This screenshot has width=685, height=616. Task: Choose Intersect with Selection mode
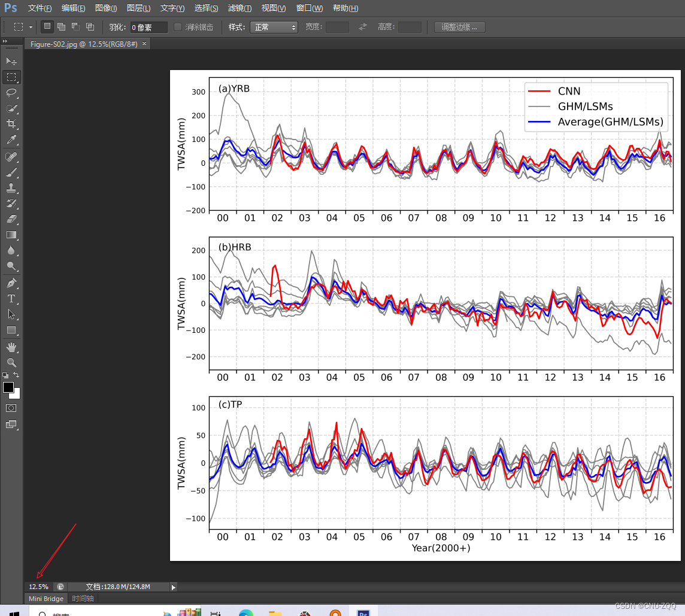[90, 27]
